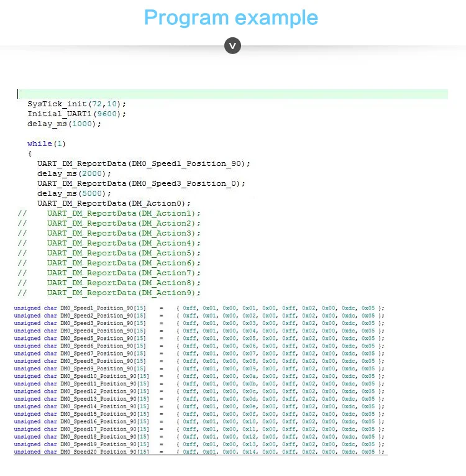Screen dimensions: 466x476
Task: Click the DM0_Speed7_Position_90[15] array declaration
Action: (x=199, y=354)
